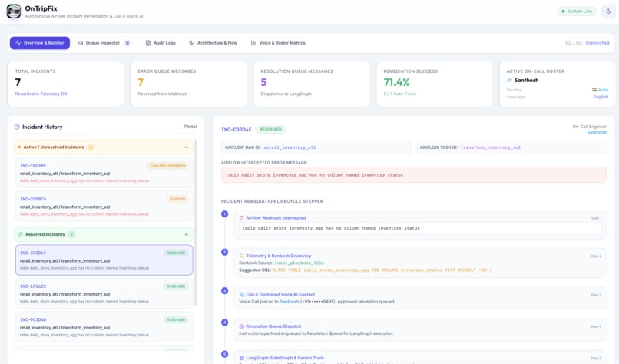Click step 1 circle in lifecycle stepper
Viewport: 619px width, 364px height.
[x=224, y=214]
